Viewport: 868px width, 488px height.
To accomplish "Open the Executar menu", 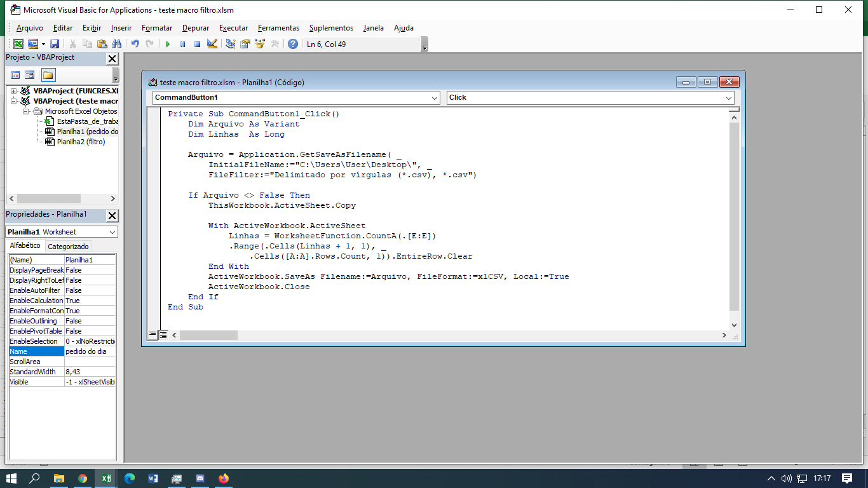I will (233, 28).
